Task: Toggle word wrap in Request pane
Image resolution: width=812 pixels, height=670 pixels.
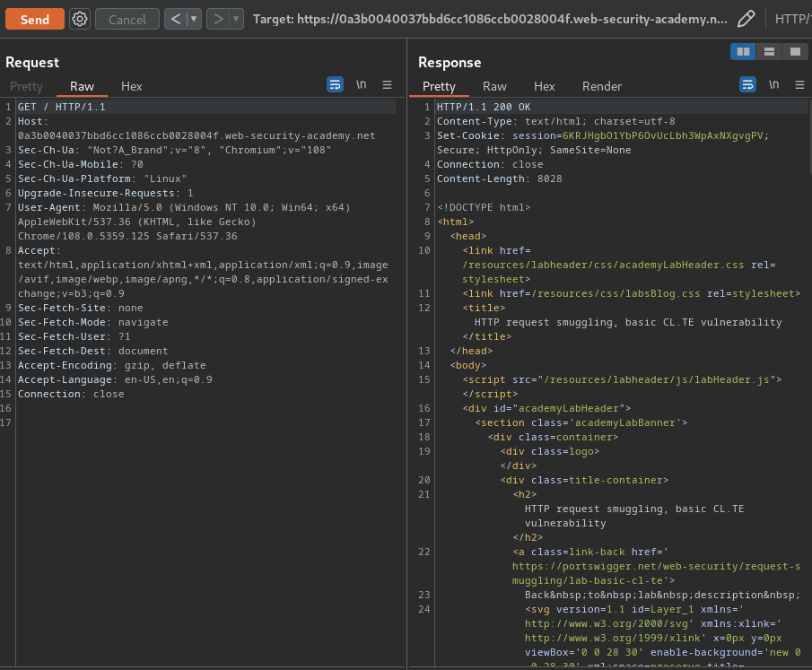Action: click(335, 84)
